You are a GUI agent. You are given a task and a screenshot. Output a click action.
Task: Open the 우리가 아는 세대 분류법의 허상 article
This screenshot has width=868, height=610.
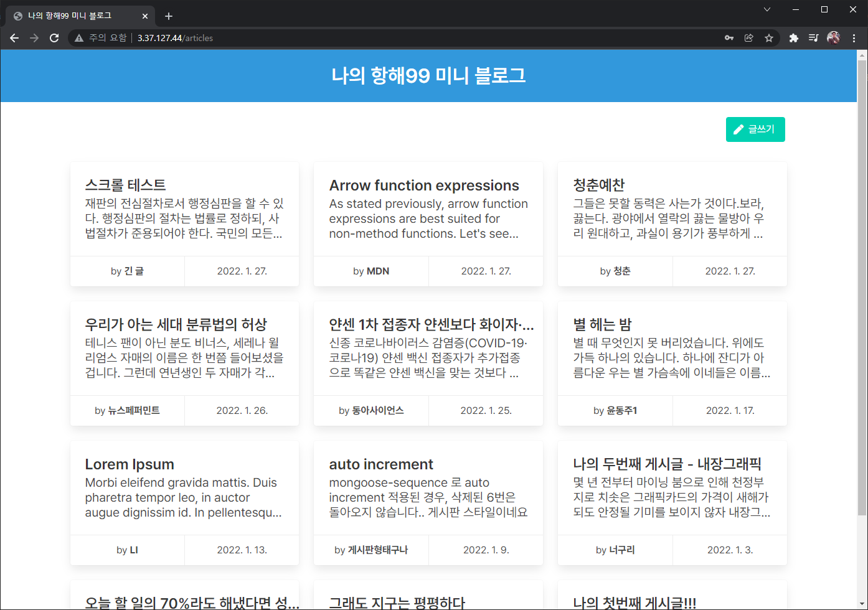point(176,324)
